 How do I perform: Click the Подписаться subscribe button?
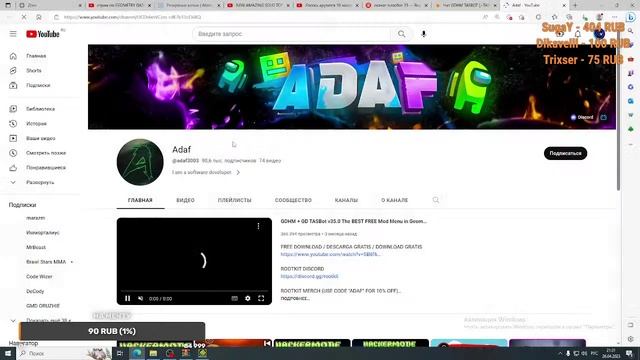click(x=565, y=153)
